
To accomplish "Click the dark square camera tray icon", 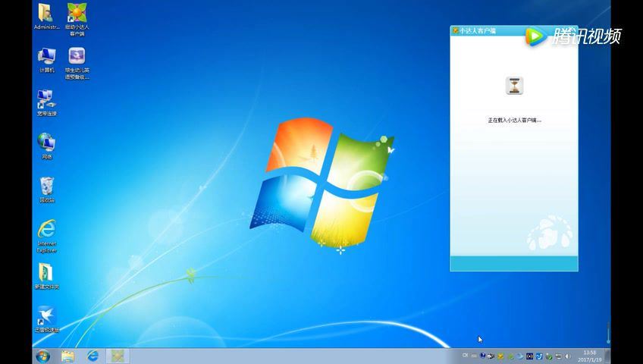I will click(x=529, y=356).
